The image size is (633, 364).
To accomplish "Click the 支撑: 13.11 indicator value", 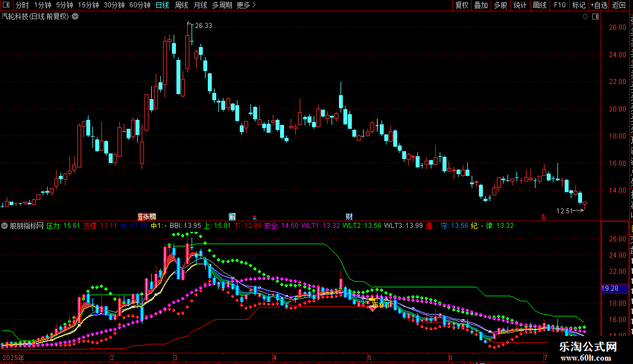I will click(x=100, y=226).
